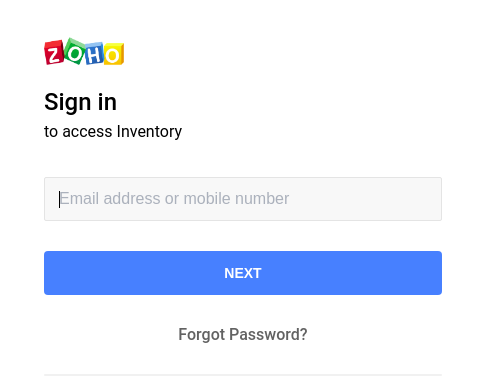Click the 'to access Inventory' subtitle
487x378 pixels.
tap(113, 132)
